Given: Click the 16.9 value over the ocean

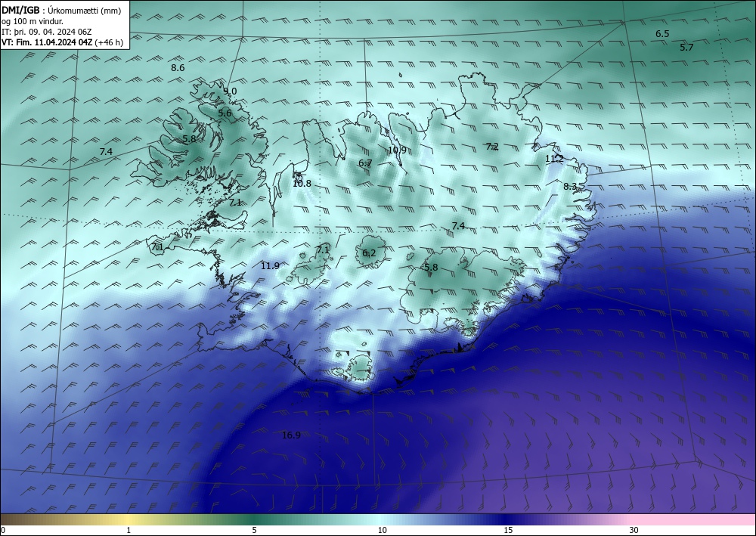Looking at the screenshot, I should [291, 435].
